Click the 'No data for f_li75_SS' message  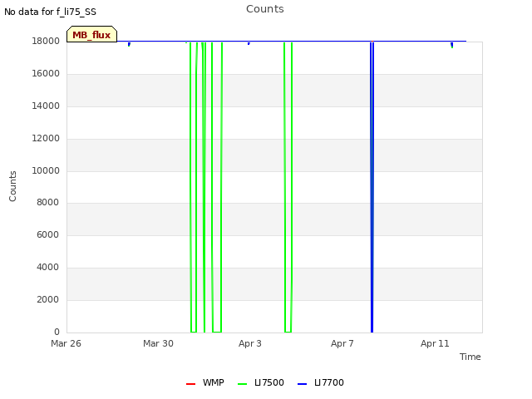50,12
